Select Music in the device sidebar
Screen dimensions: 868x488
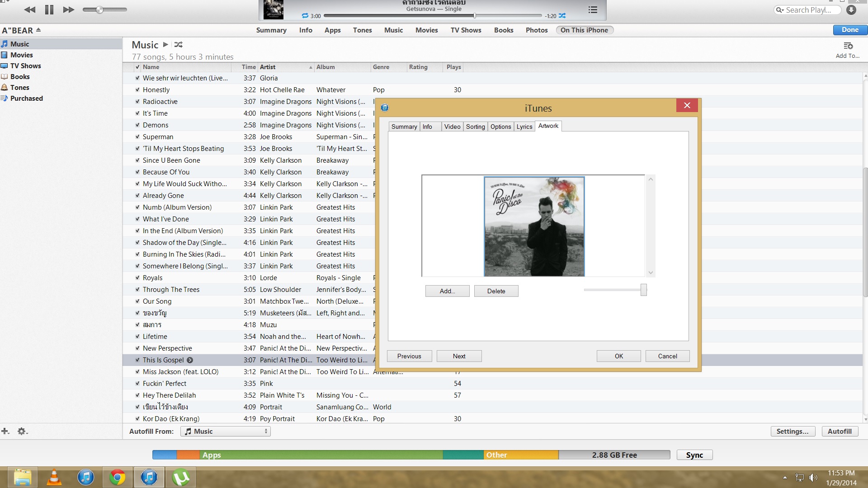pos(61,44)
